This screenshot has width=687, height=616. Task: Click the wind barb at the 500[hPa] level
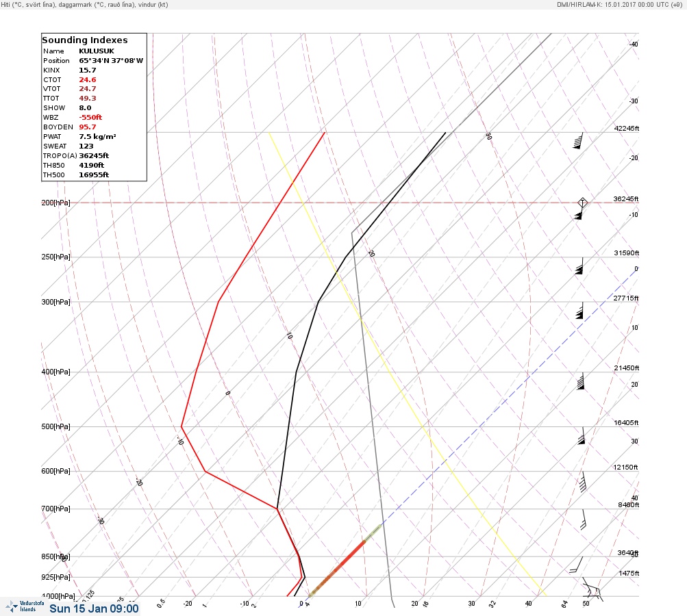point(582,435)
